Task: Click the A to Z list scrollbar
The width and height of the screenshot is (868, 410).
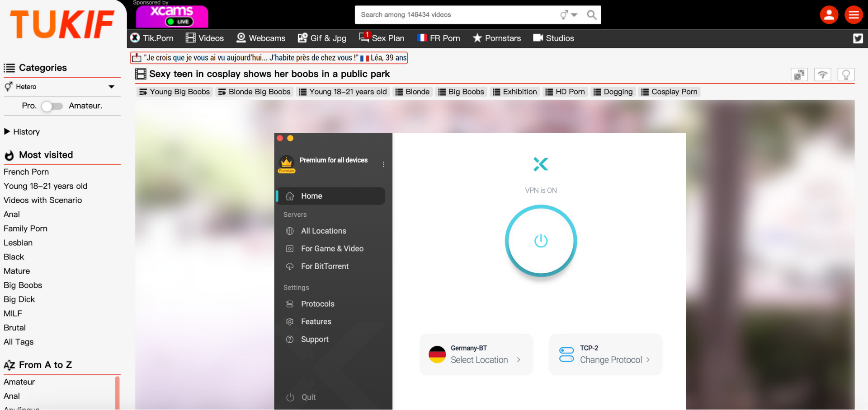Action: [x=118, y=392]
